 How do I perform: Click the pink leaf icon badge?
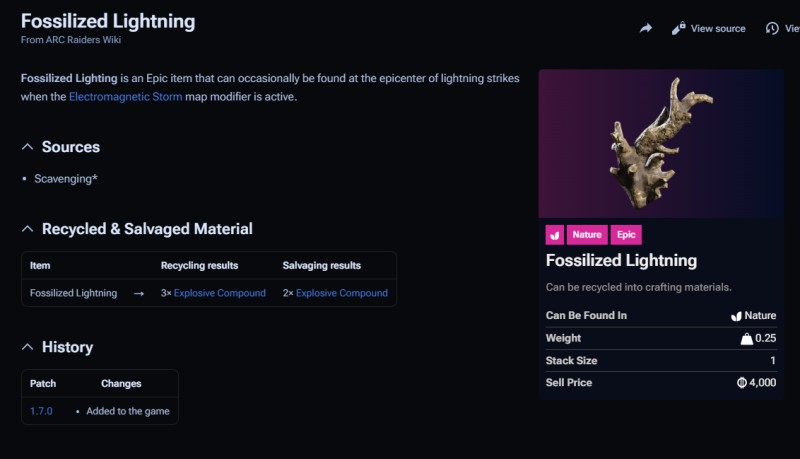point(555,235)
